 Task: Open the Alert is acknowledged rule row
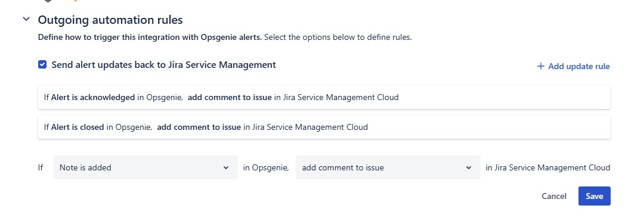[x=324, y=97]
